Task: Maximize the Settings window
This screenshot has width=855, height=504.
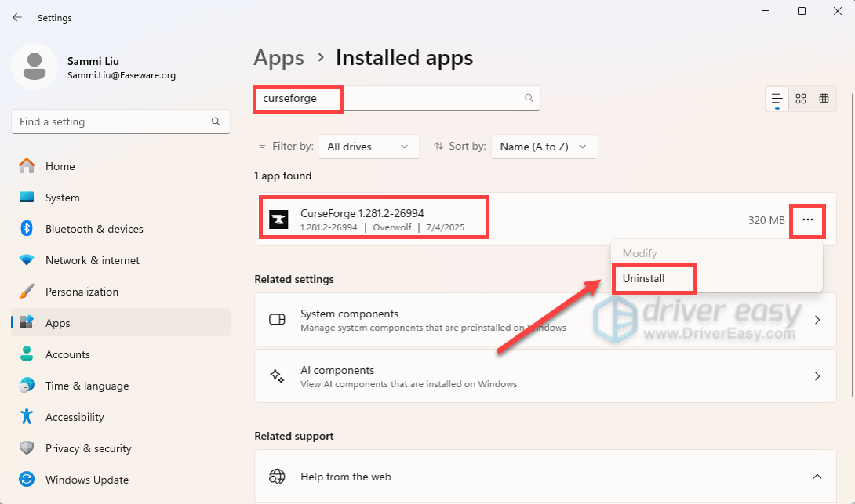Action: tap(802, 11)
